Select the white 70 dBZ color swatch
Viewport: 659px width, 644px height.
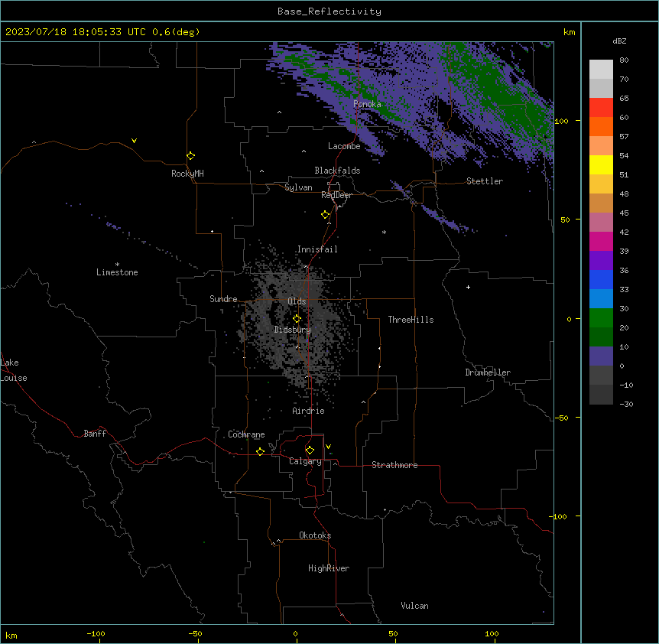[x=601, y=70]
